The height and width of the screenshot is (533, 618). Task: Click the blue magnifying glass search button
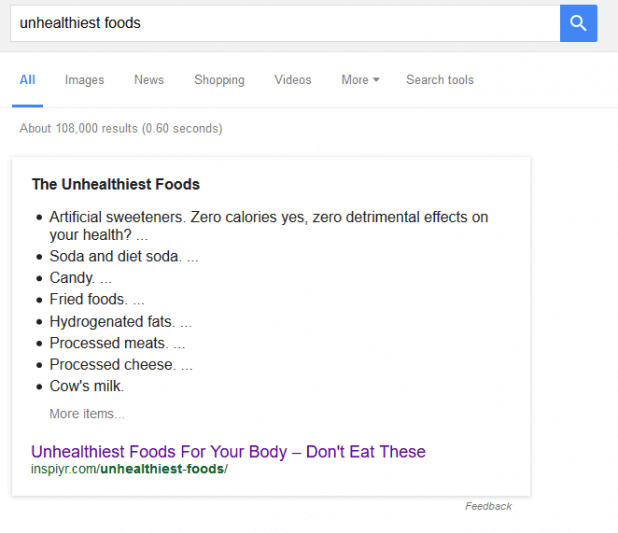[578, 23]
